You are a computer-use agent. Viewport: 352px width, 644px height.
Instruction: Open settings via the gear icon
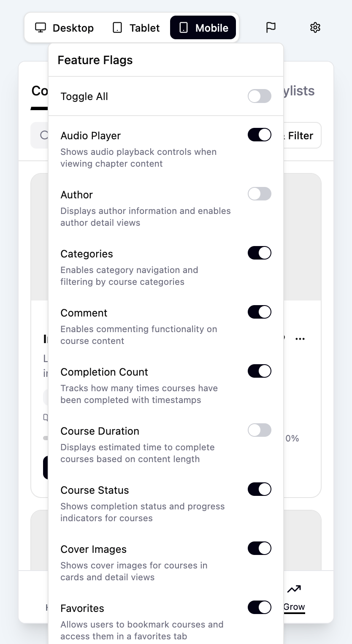click(315, 27)
